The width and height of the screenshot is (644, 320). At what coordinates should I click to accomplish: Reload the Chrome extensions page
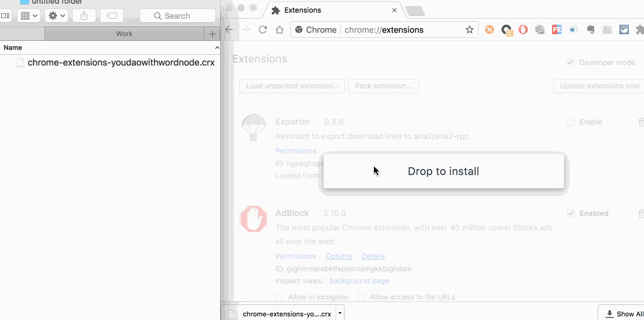[263, 29]
